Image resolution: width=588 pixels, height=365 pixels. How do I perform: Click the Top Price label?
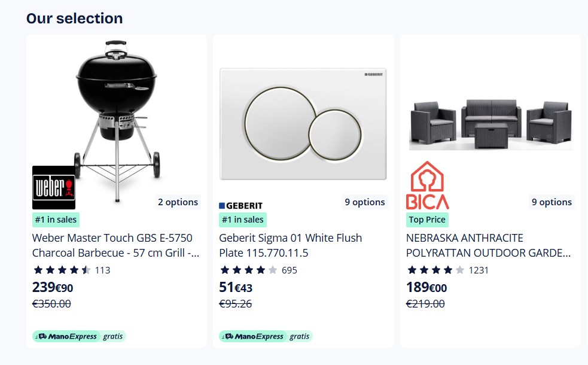pos(427,220)
